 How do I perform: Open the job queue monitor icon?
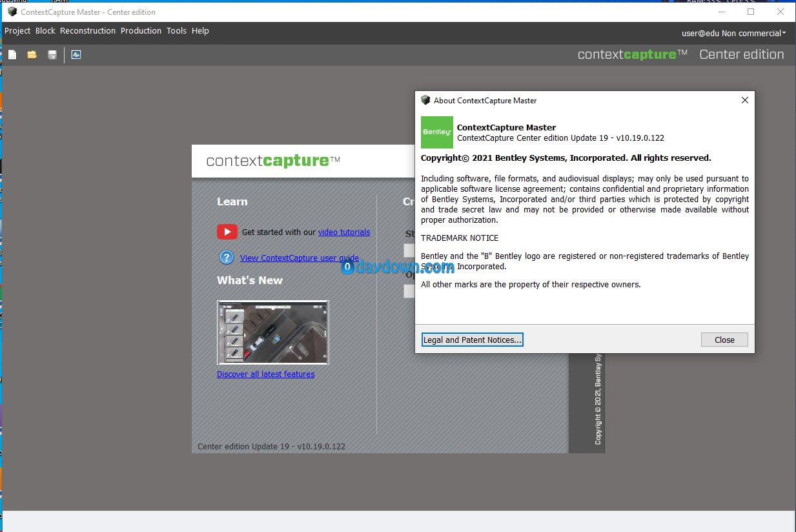[x=76, y=55]
